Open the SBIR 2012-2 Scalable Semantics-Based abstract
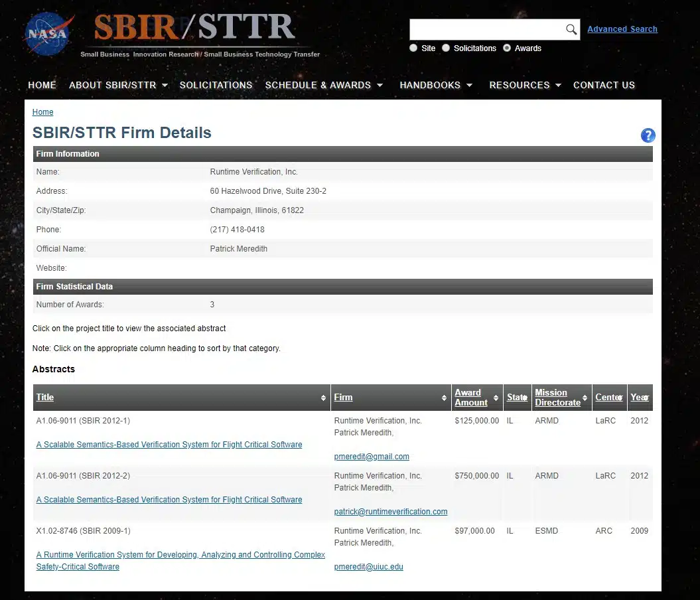 click(169, 500)
